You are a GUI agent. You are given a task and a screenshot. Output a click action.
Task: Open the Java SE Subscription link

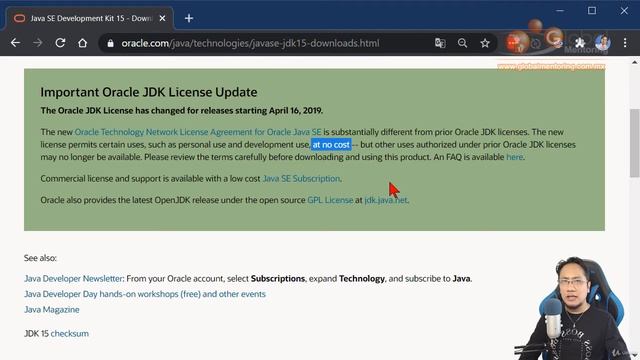301,178
